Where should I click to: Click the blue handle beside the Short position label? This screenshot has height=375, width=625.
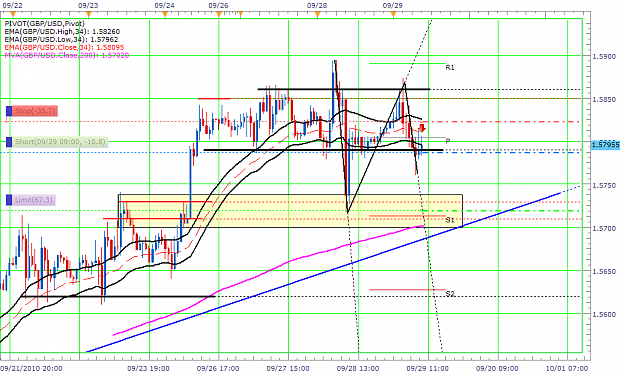pos(9,141)
